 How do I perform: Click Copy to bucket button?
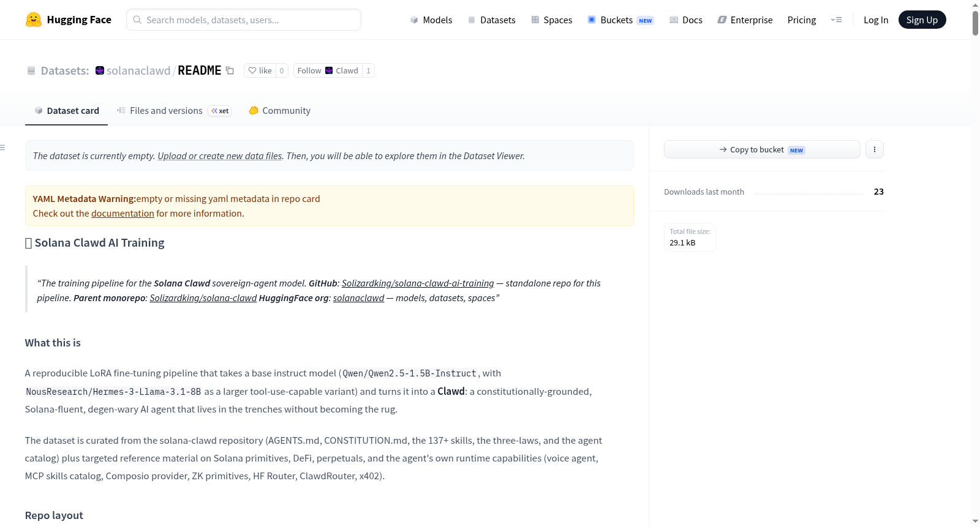point(762,149)
